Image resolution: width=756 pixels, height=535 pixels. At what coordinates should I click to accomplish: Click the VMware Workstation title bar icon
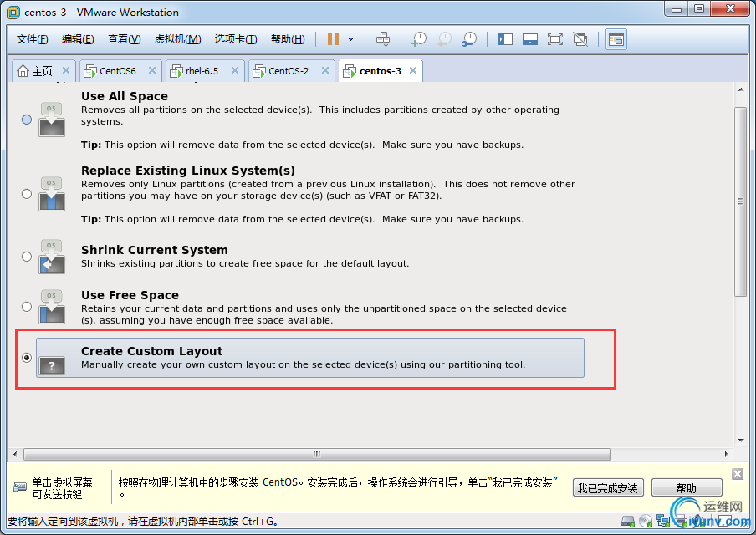coord(13,13)
